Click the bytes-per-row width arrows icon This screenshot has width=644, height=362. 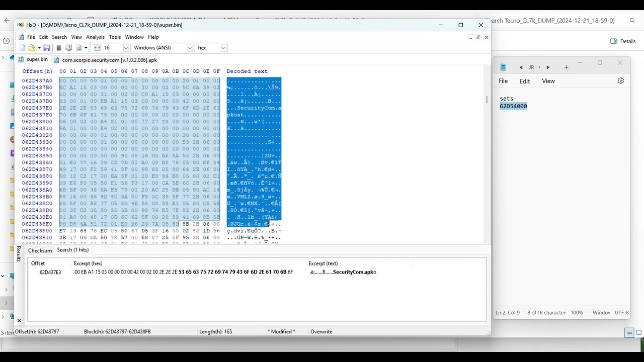click(x=97, y=48)
